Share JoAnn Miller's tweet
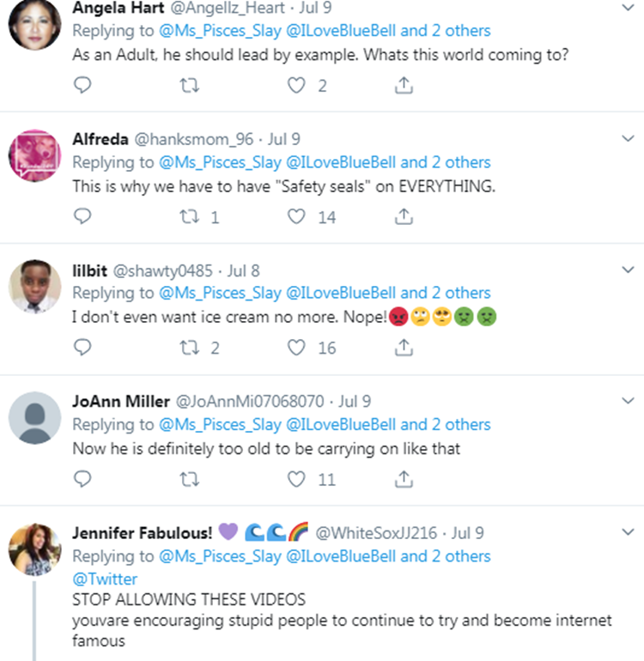The image size is (644, 661). pyautogui.click(x=404, y=479)
